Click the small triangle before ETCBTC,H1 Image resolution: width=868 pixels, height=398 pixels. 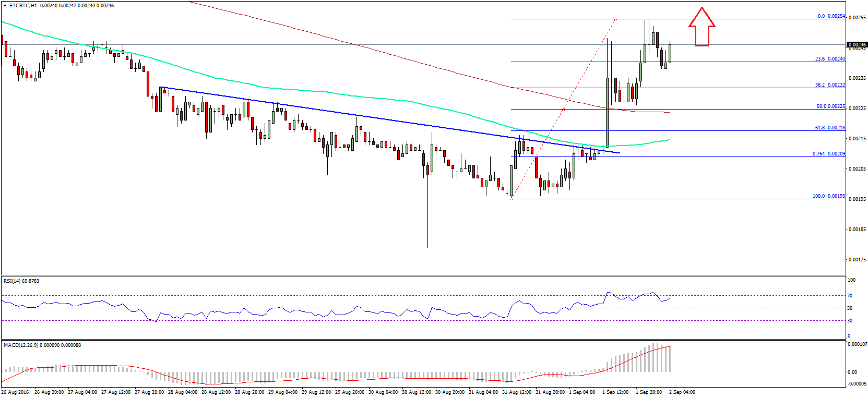click(5, 6)
